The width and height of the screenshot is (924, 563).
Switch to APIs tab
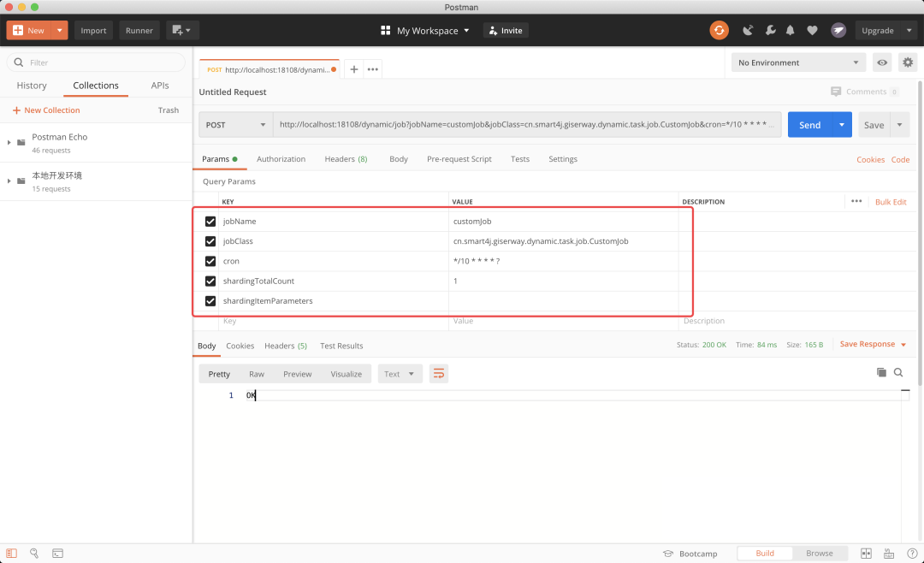(160, 86)
